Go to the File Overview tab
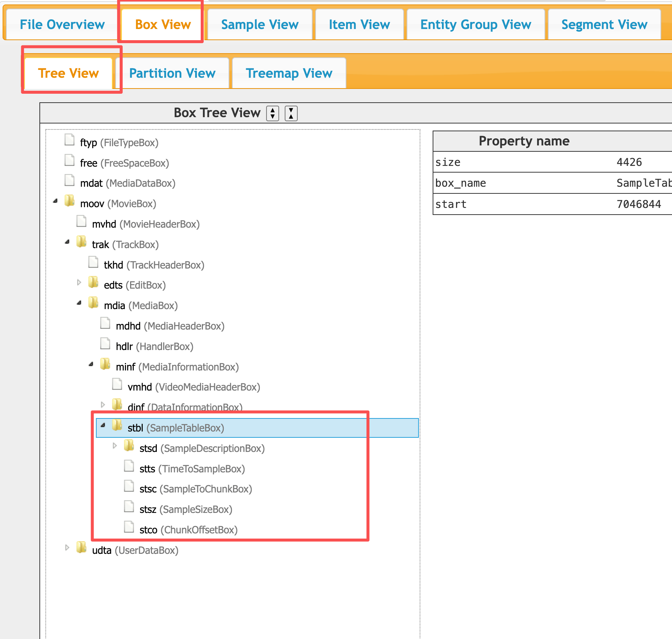672x639 pixels. tap(62, 25)
